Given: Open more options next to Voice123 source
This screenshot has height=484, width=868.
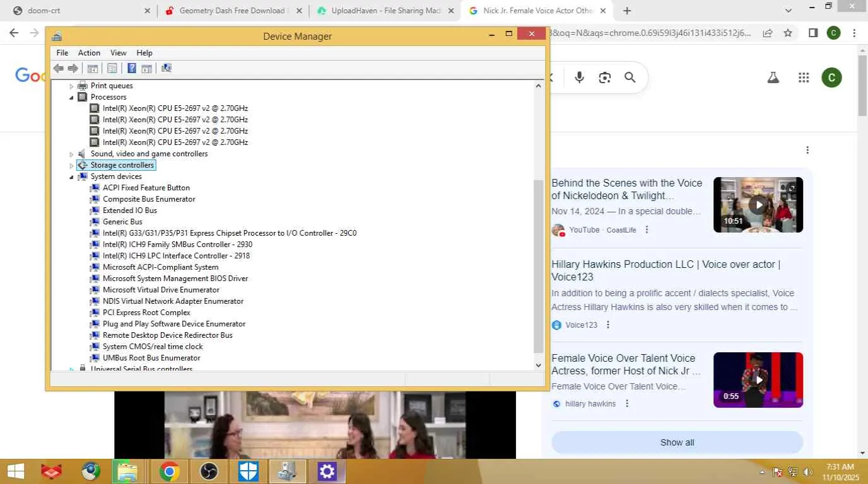Looking at the screenshot, I should coord(608,325).
